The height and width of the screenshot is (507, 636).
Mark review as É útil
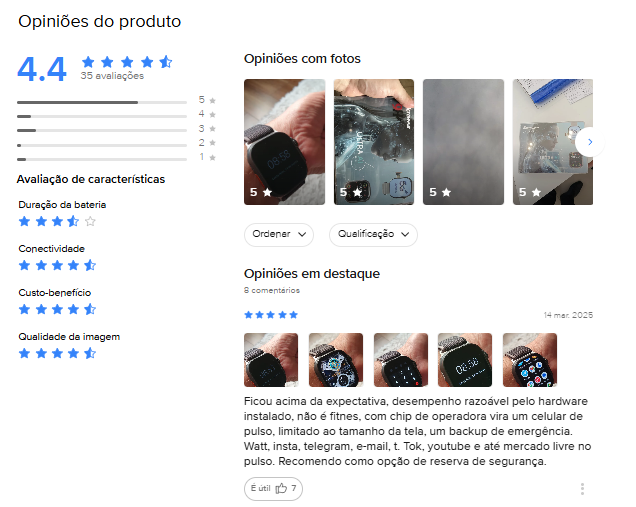[x=273, y=488]
